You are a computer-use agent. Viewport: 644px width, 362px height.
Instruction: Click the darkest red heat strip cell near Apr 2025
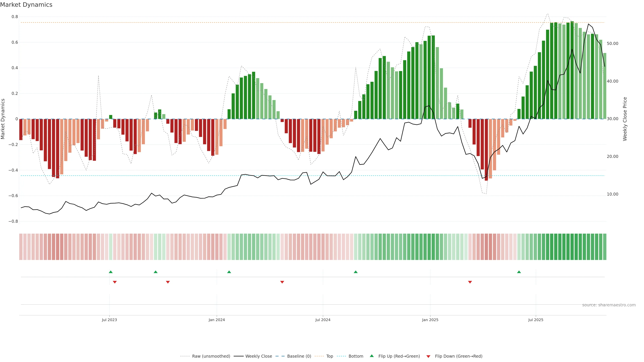[x=486, y=247]
